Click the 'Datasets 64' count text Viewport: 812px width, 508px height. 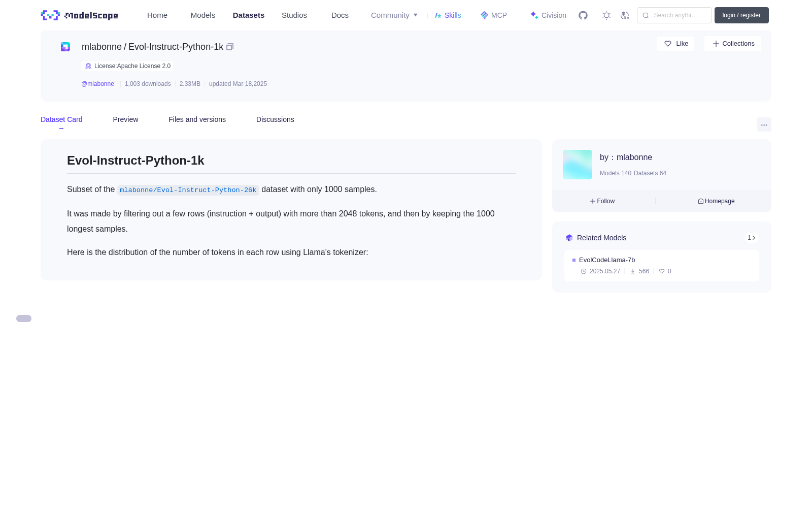coord(650,173)
